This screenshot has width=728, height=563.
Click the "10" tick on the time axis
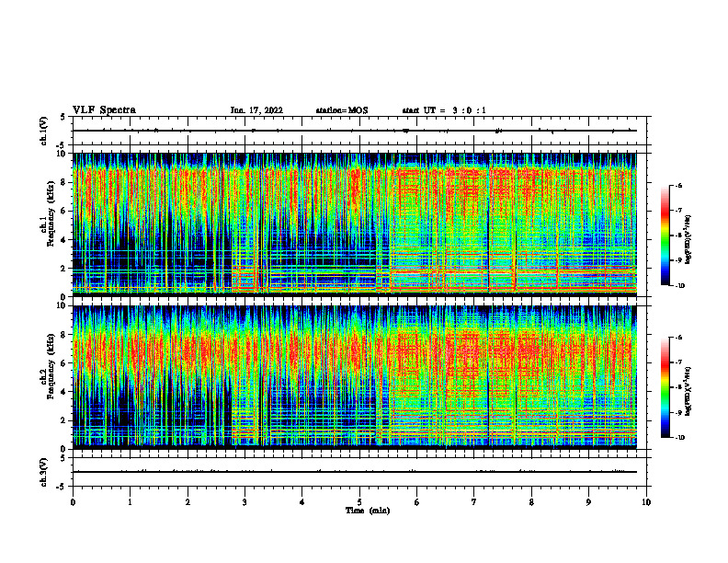click(x=646, y=502)
